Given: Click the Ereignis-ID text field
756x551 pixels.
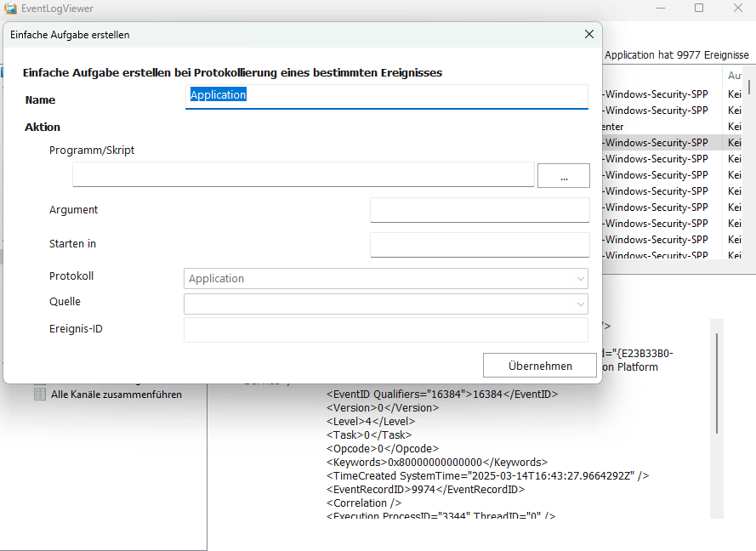Looking at the screenshot, I should pos(385,329).
